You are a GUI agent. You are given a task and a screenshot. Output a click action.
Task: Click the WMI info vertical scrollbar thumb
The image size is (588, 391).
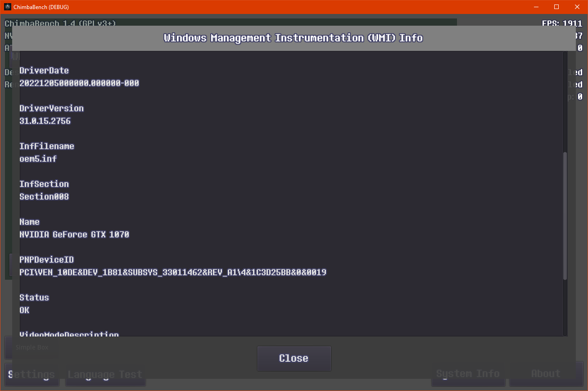coord(565,216)
